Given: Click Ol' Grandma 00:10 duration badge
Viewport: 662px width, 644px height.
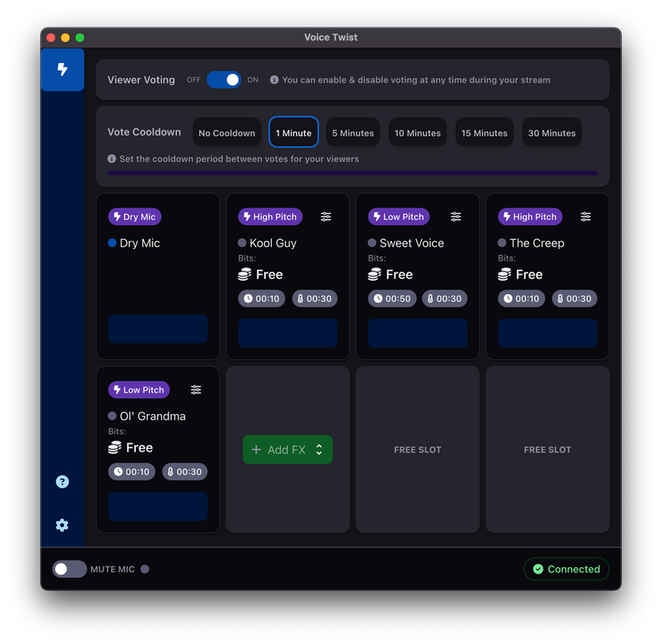Looking at the screenshot, I should point(132,472).
